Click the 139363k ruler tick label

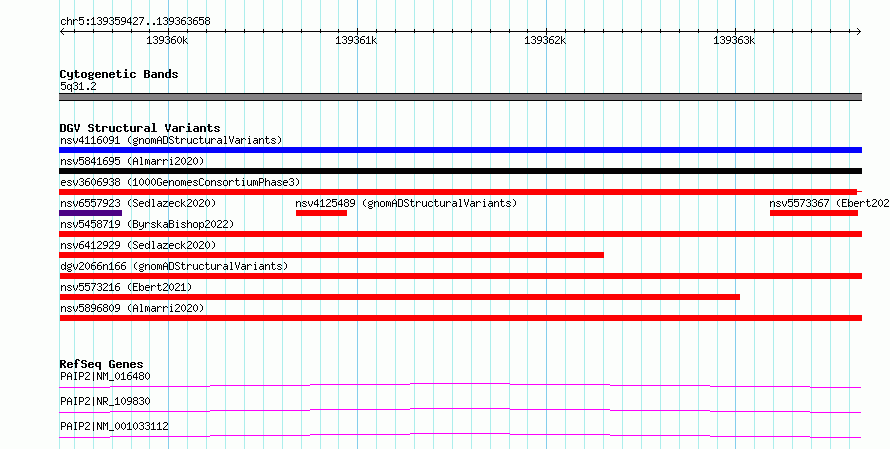[x=734, y=40]
